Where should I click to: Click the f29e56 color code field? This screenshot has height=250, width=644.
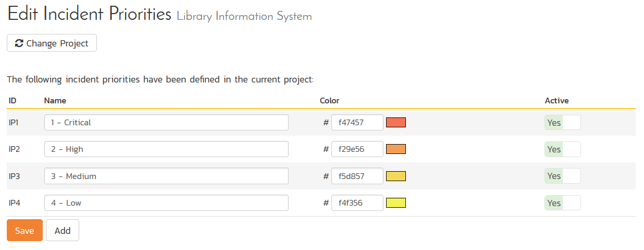[357, 149]
